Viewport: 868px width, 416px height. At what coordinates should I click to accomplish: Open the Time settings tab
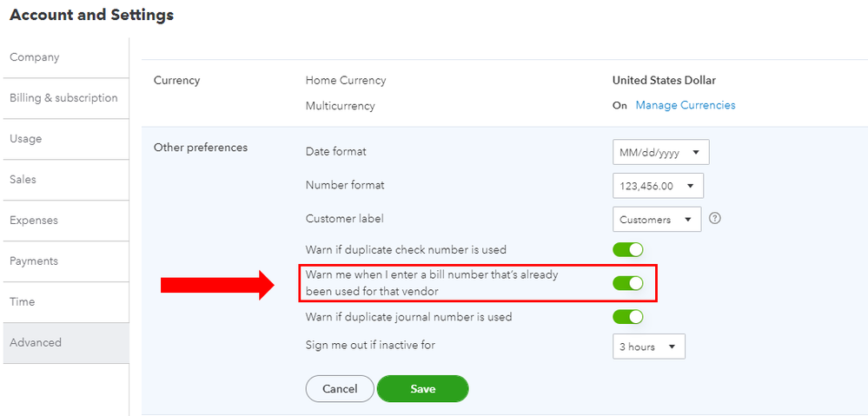point(23,302)
